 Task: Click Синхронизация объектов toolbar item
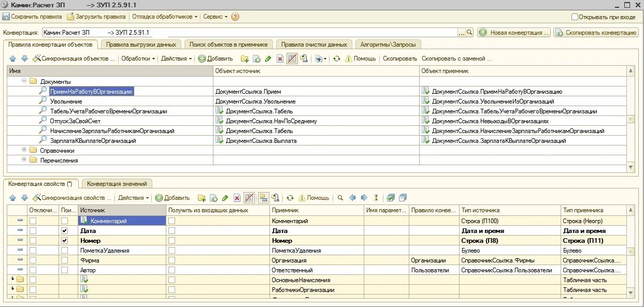pyautogui.click(x=73, y=59)
